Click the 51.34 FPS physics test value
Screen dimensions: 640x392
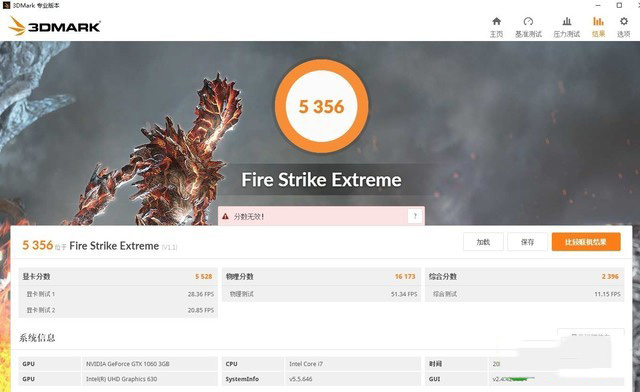tap(404, 294)
